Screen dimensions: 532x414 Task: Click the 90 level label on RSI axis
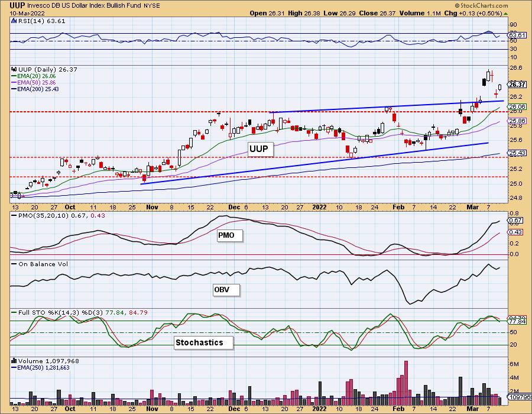[x=513, y=25]
